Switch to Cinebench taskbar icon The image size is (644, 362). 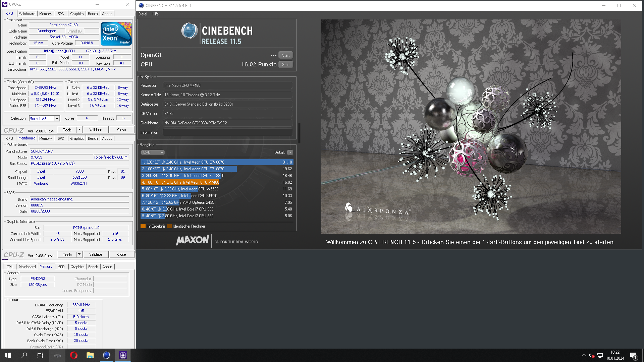(106, 355)
